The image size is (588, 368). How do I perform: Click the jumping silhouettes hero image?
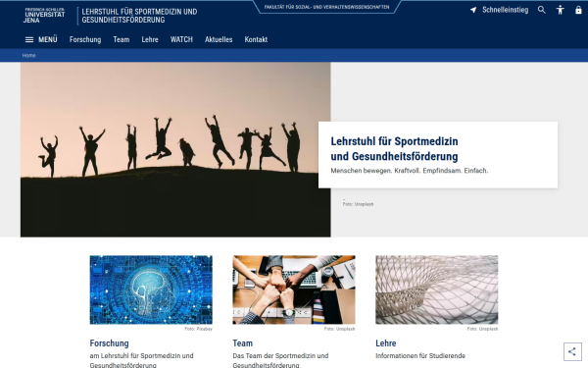175,149
